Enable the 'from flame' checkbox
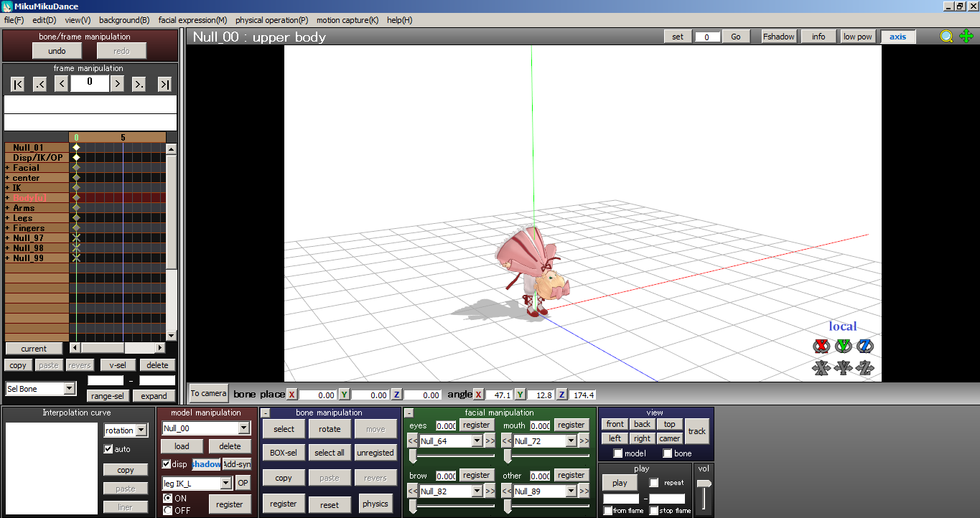Viewport: 980px width, 518px height. 608,511
